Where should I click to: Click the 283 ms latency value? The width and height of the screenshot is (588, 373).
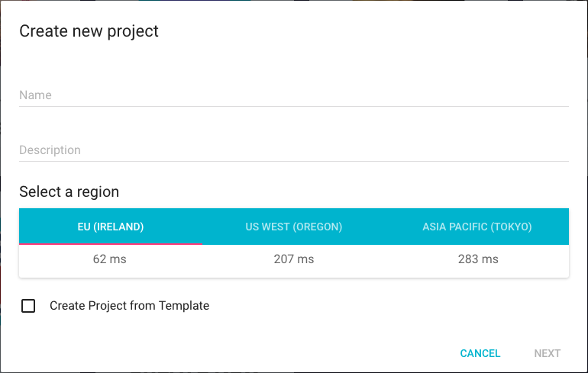click(478, 259)
